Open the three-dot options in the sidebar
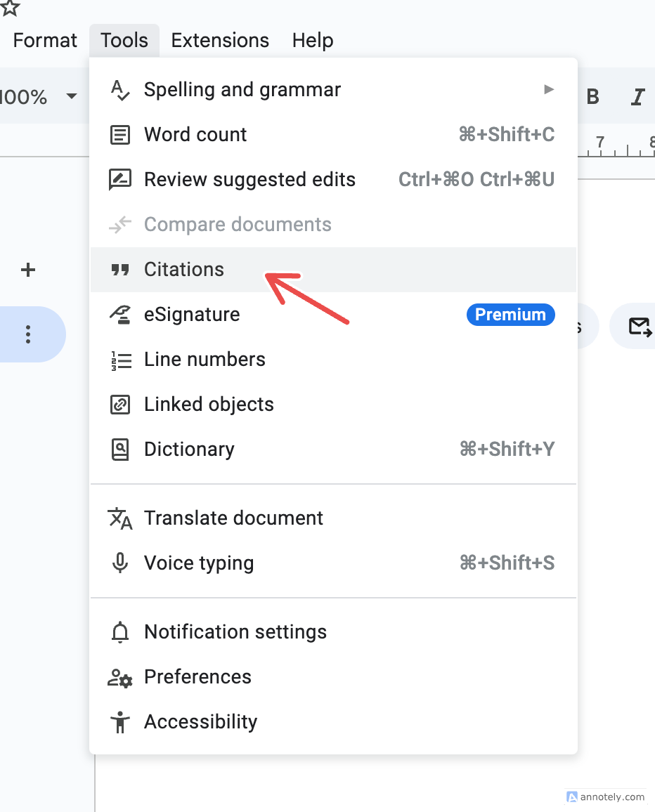Image resolution: width=655 pixels, height=812 pixels. click(28, 334)
